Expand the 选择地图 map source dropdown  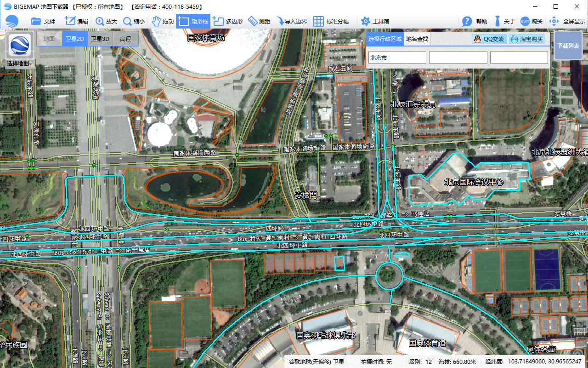pyautogui.click(x=19, y=63)
